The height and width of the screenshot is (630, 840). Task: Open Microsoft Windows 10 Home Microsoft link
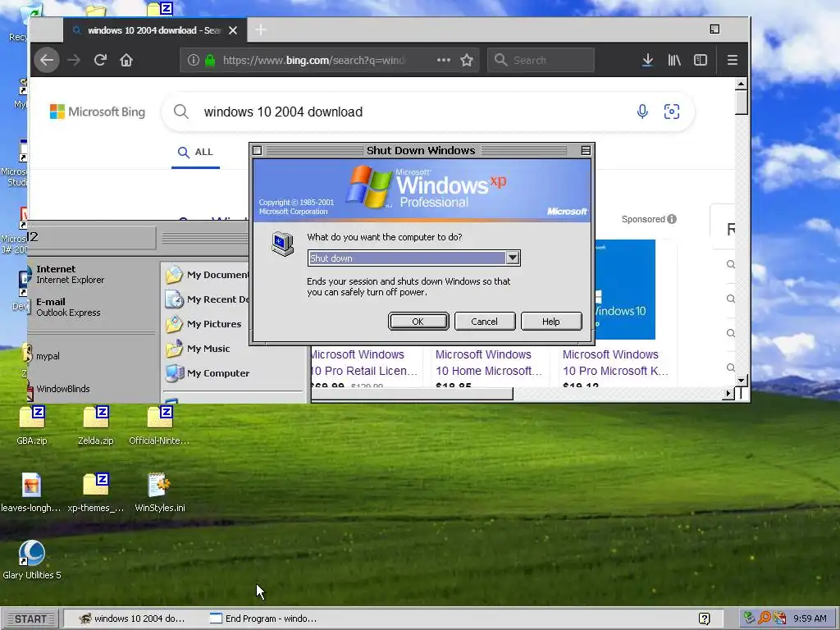click(x=489, y=363)
